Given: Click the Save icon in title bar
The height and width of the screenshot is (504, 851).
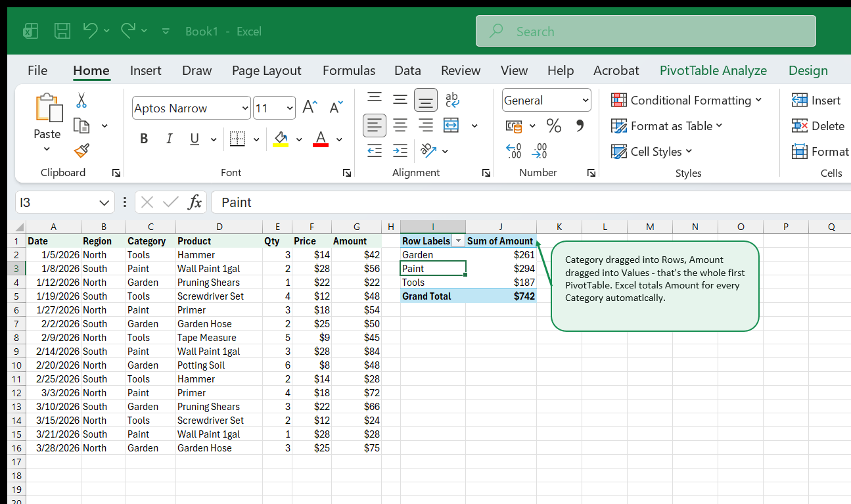Looking at the screenshot, I should (x=62, y=31).
